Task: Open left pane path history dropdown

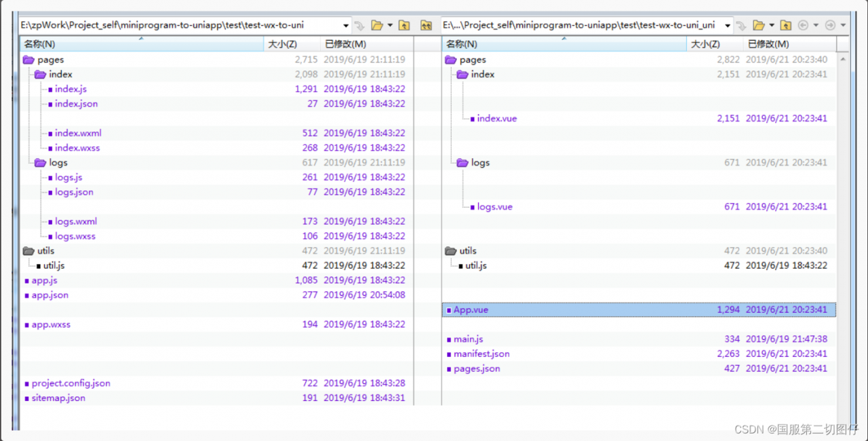Action: [x=346, y=25]
